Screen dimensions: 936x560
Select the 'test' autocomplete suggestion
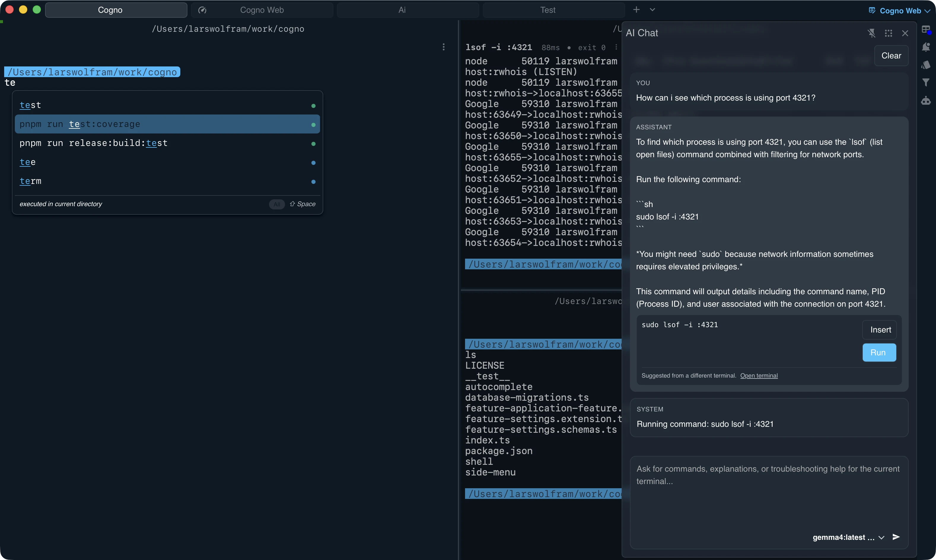click(167, 105)
